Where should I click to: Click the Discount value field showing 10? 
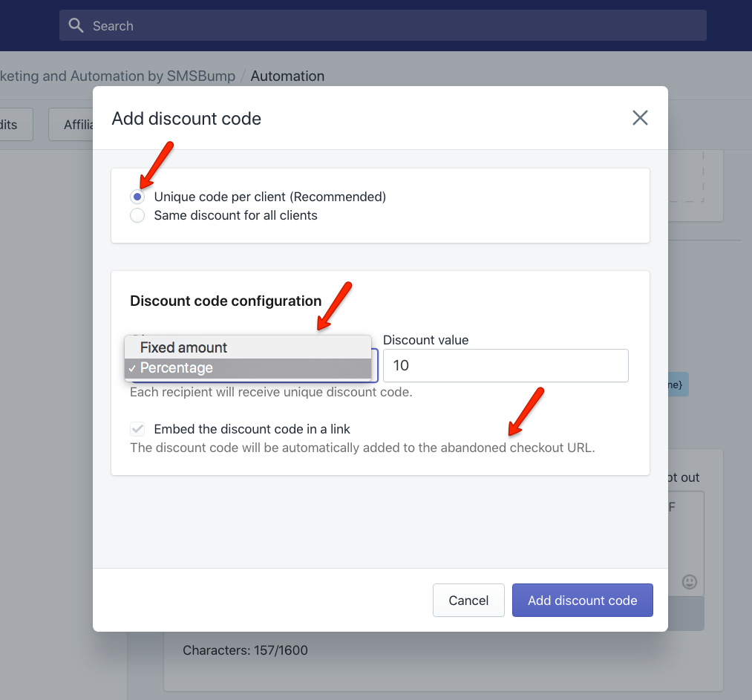click(x=506, y=365)
